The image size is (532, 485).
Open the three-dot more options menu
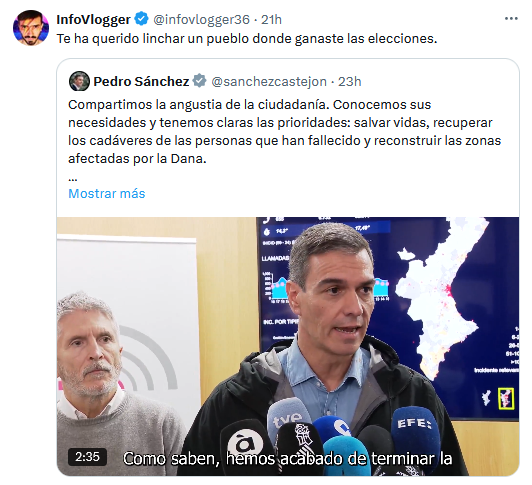coord(511,19)
